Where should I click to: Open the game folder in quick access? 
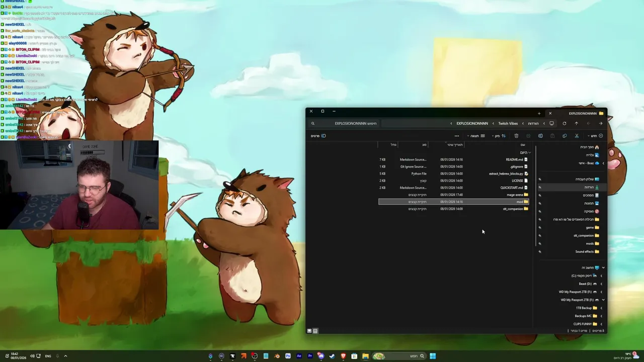coord(592,227)
